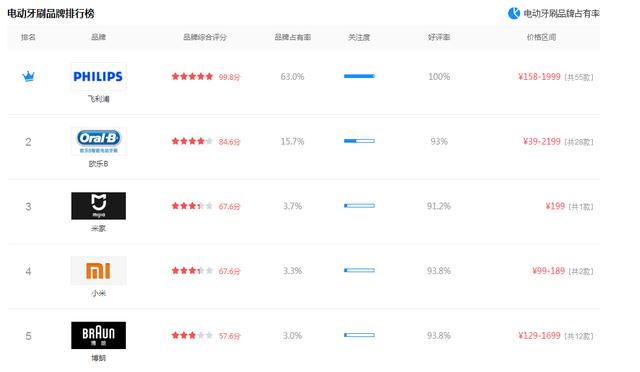Screen dimensions: 640x372
Task: Open Mijia price ¥199
Action: click(x=555, y=206)
